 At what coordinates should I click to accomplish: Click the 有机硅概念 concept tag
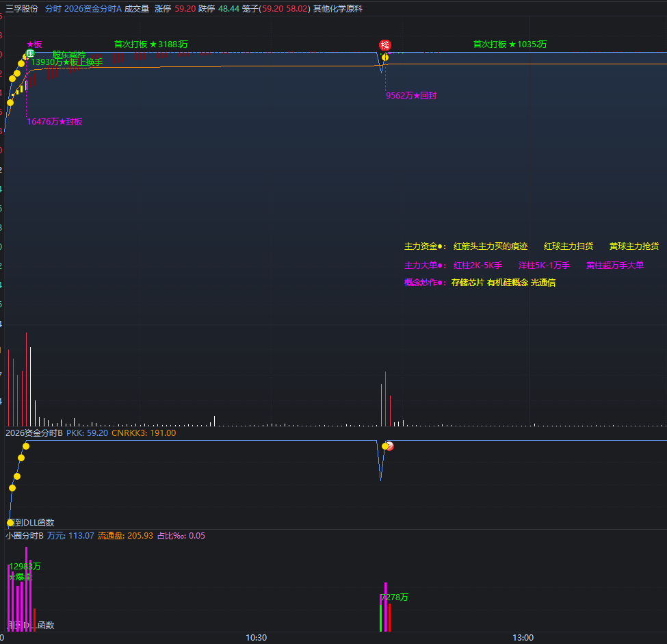(508, 282)
